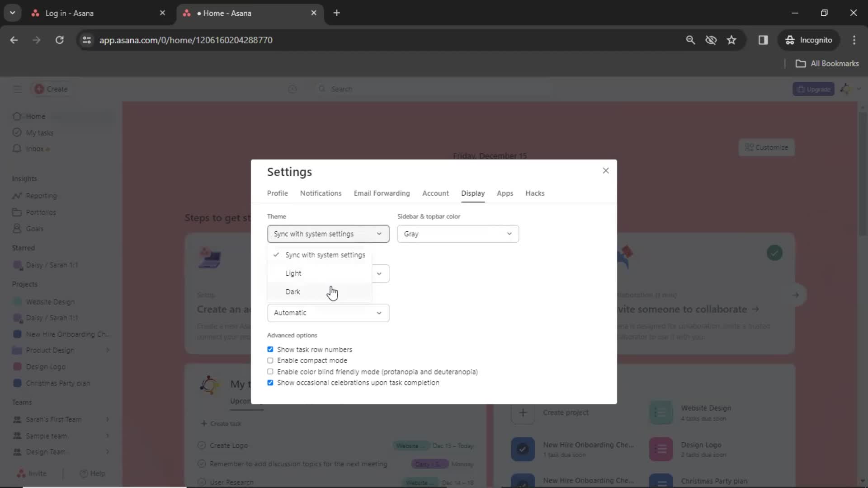Viewport: 868px width, 488px height.
Task: Open the Automatic dropdown
Action: pyautogui.click(x=328, y=313)
